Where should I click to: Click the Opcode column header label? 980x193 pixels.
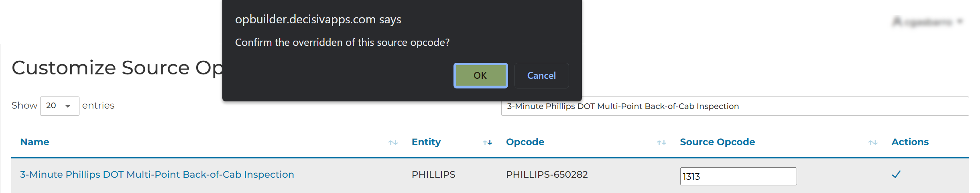tap(525, 142)
